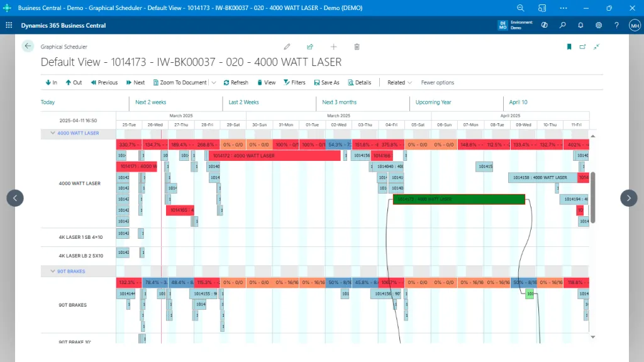Navigate back with the arrow button
644x362 pixels.
point(28,46)
